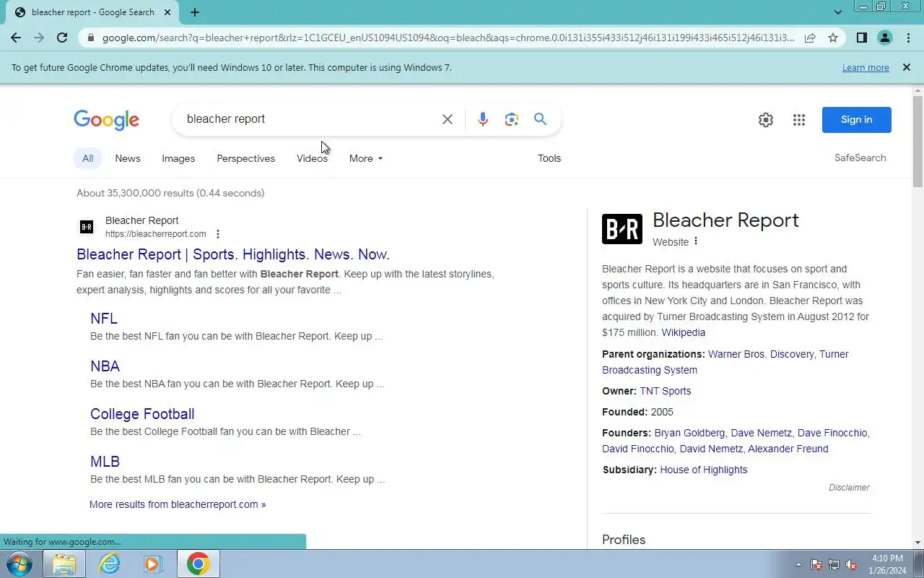Click the browser forward arrow

point(39,38)
